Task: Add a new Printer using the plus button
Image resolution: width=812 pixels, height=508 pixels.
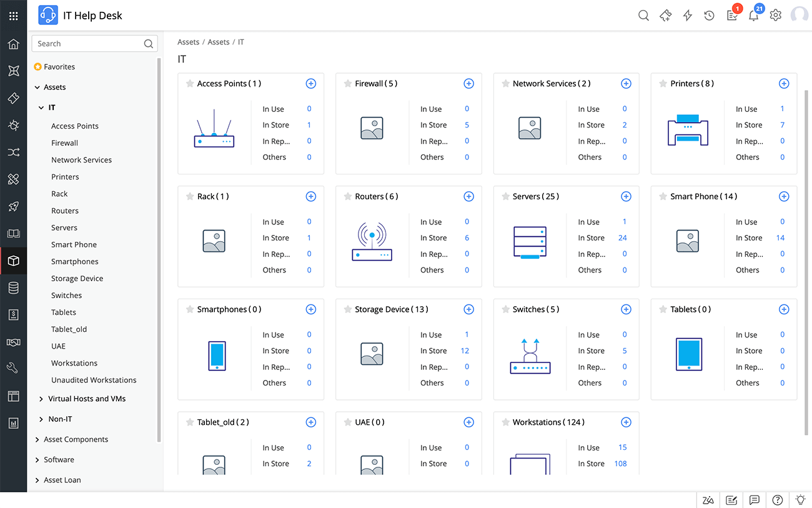Action: pos(784,83)
